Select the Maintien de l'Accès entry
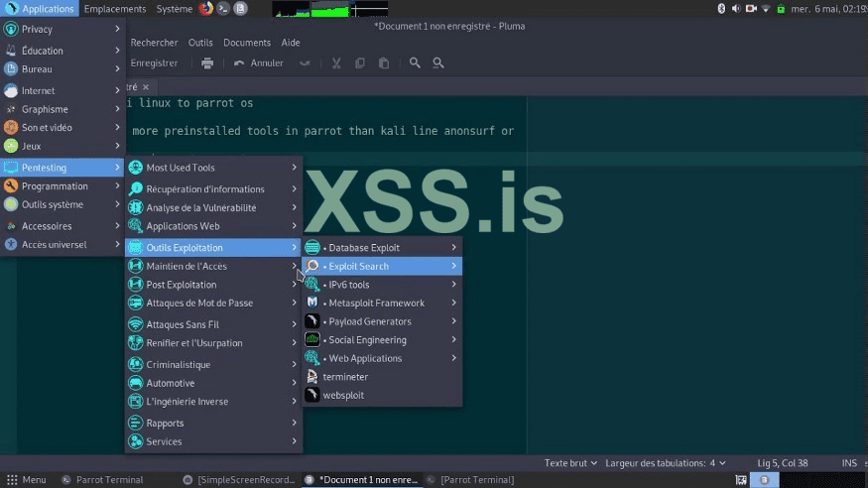 tap(213, 266)
